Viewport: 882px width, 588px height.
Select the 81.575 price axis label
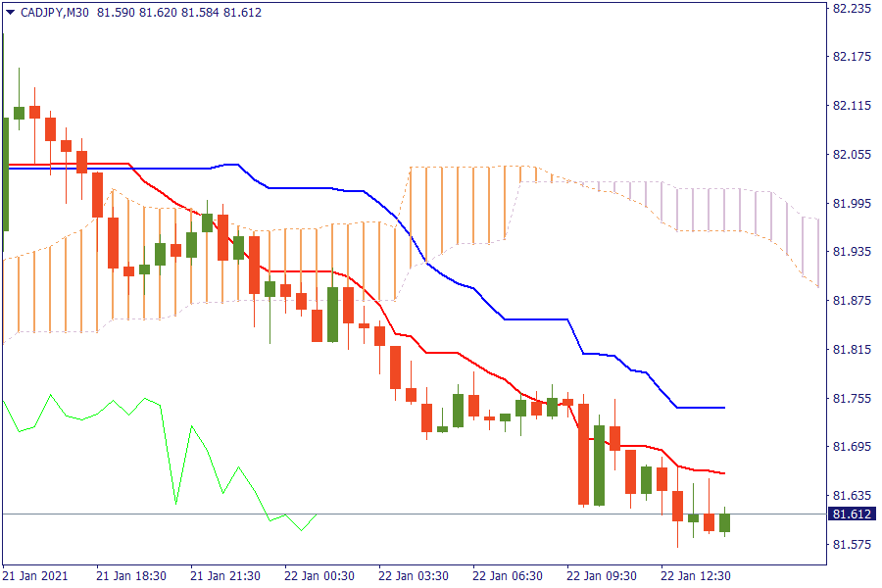pos(851,544)
